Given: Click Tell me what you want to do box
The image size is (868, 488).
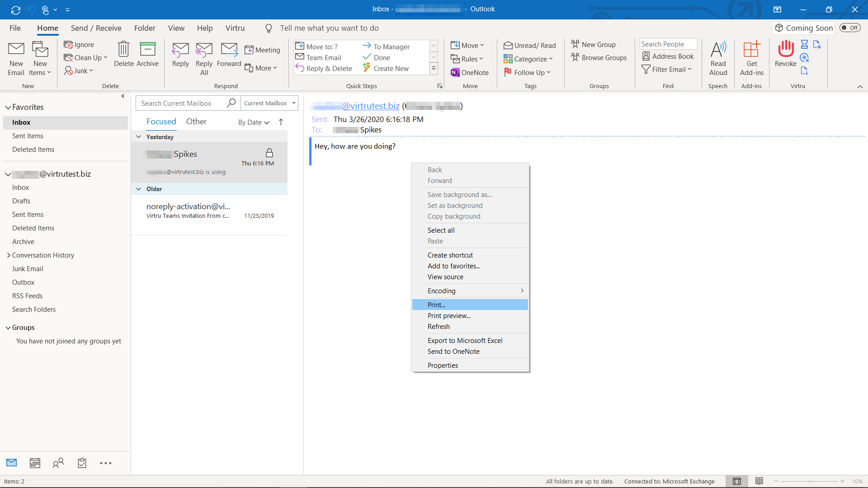Looking at the screenshot, I should pyautogui.click(x=329, y=28).
